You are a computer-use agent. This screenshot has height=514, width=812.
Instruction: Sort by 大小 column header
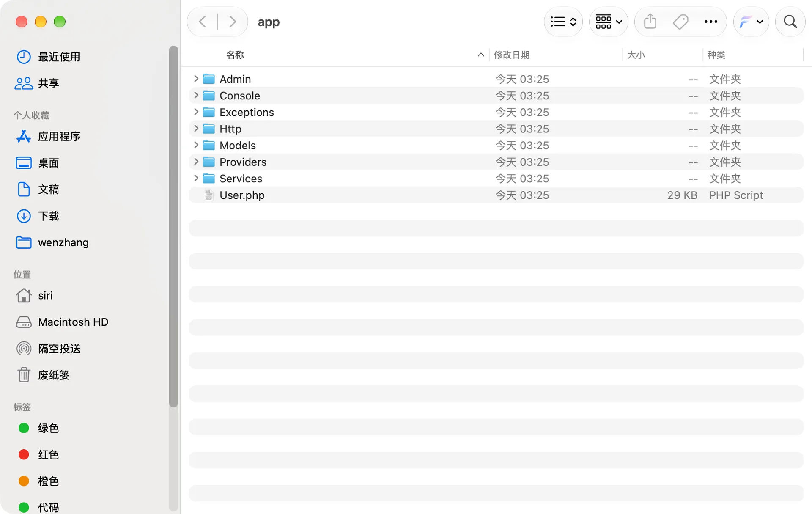pyautogui.click(x=636, y=55)
